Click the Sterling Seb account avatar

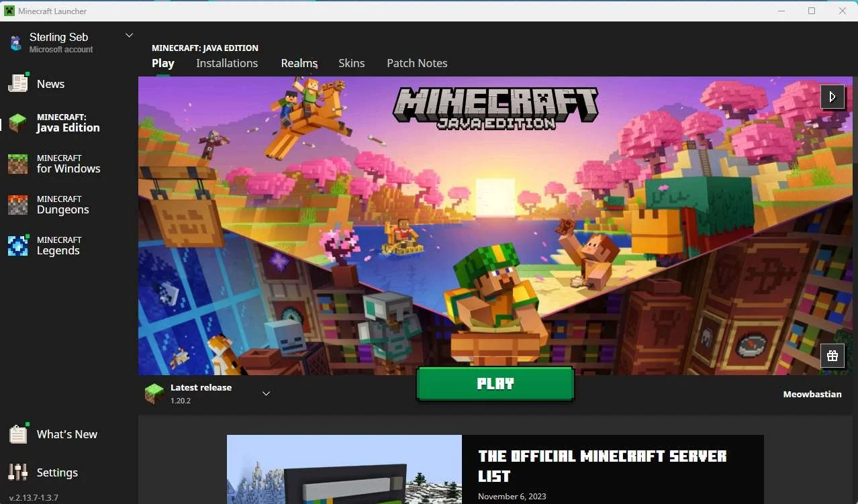coord(15,43)
